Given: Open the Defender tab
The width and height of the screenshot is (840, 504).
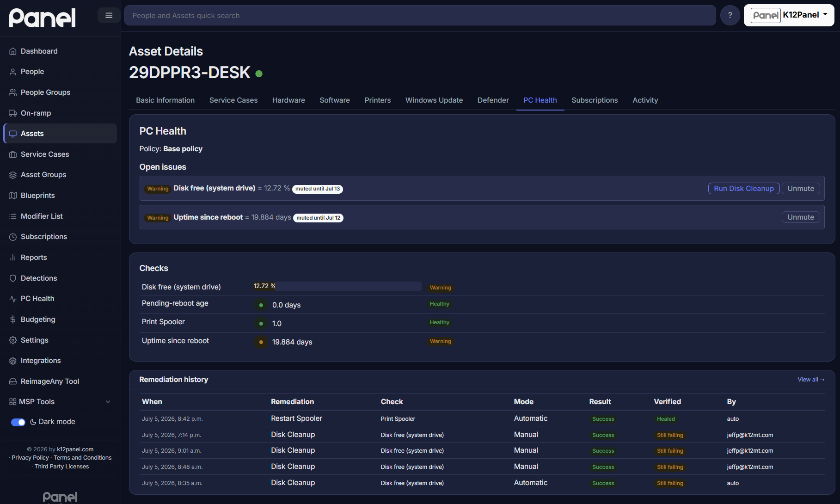Looking at the screenshot, I should click(x=493, y=100).
